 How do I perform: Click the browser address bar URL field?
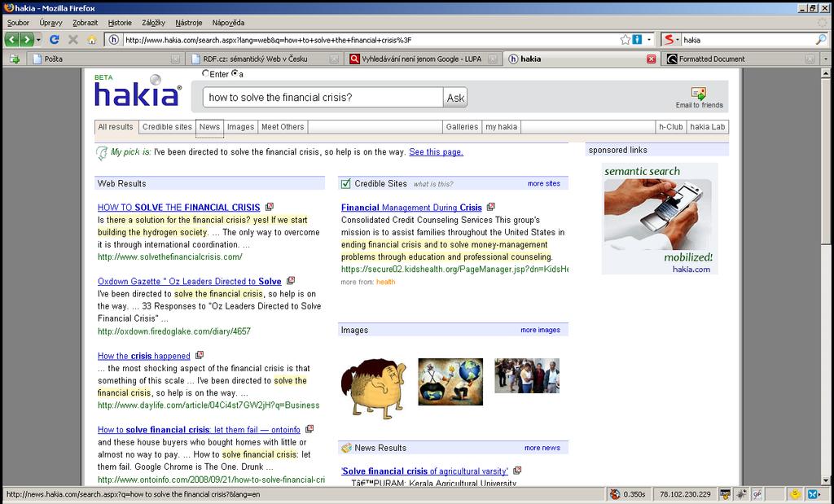pos(371,40)
